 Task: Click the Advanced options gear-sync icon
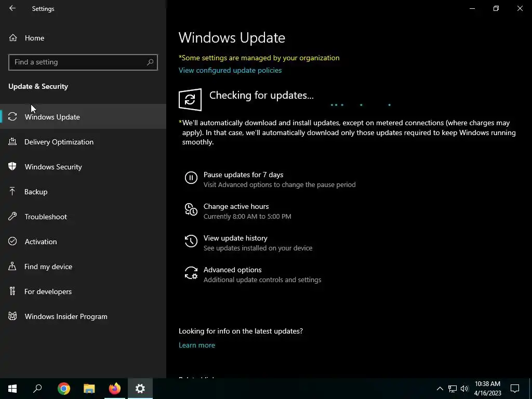click(x=191, y=273)
